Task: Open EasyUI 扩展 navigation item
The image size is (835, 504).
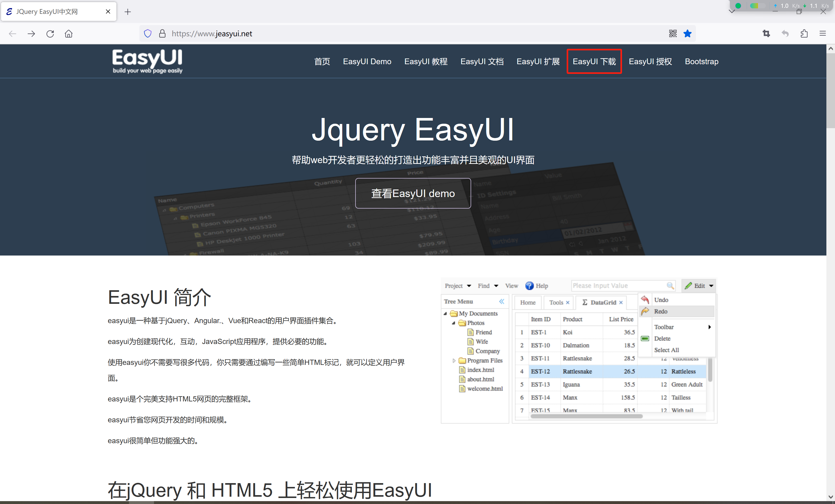Action: (x=538, y=61)
